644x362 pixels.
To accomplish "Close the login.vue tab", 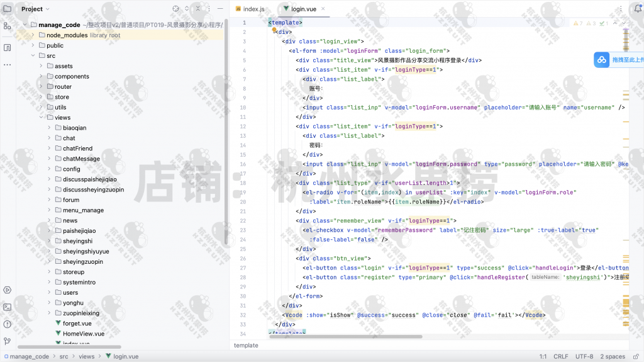I will pos(323,9).
